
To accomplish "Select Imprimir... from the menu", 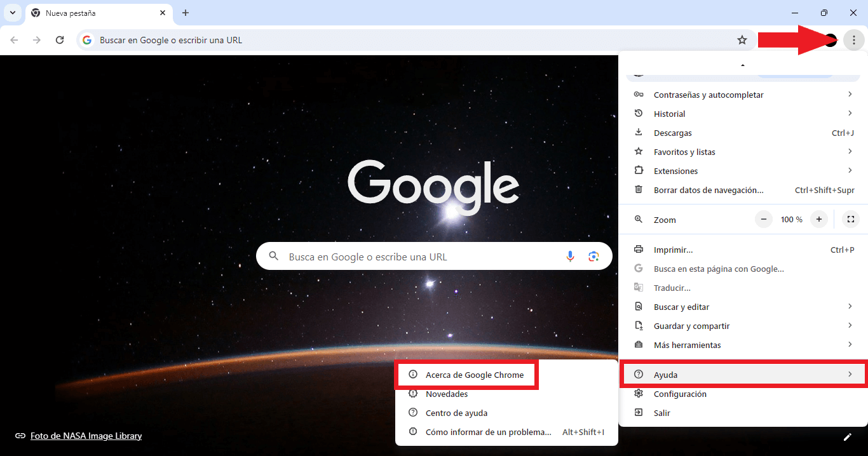I will click(743, 250).
